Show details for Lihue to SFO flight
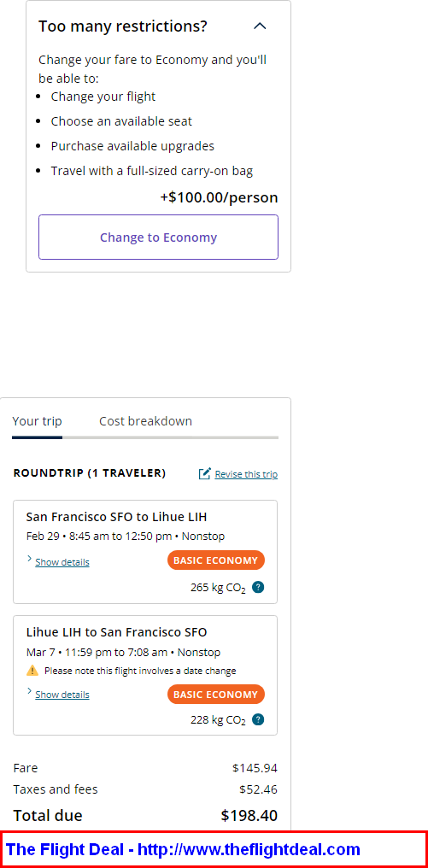Viewport: 428px width, 868px height. click(62, 695)
